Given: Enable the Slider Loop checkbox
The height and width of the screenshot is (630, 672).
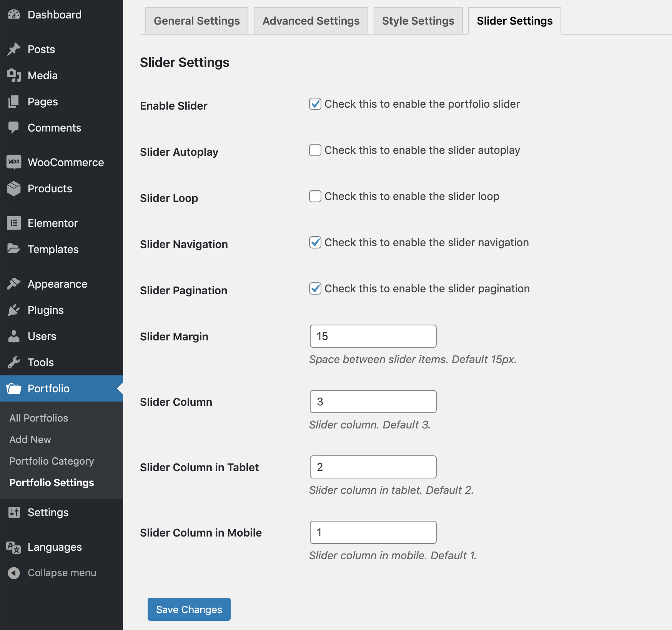Looking at the screenshot, I should (315, 196).
